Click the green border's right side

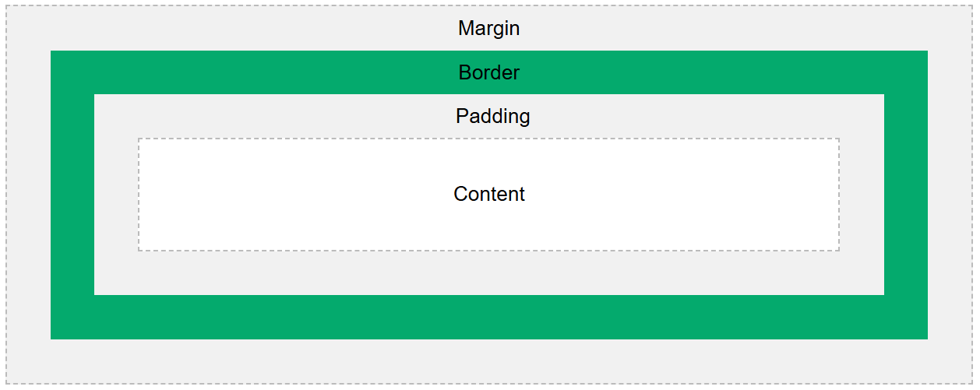coord(906,195)
